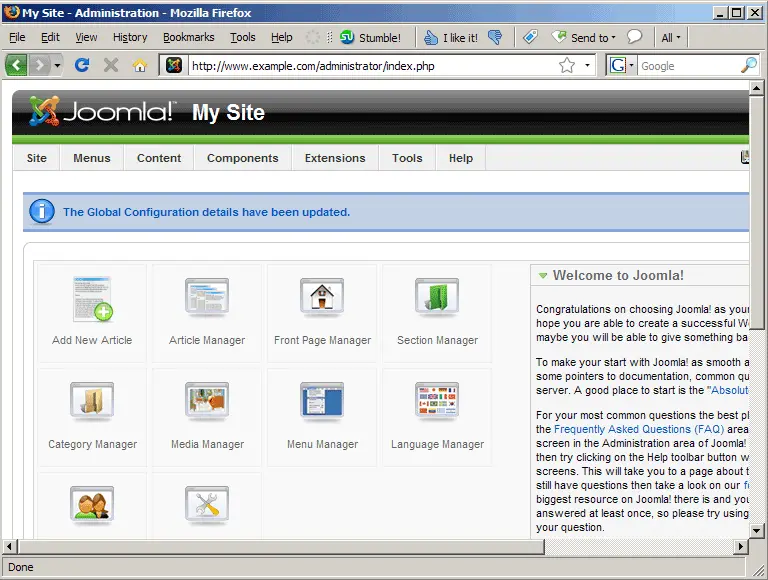768x580 pixels.
Task: Open the Joomla Site menu
Action: point(37,158)
